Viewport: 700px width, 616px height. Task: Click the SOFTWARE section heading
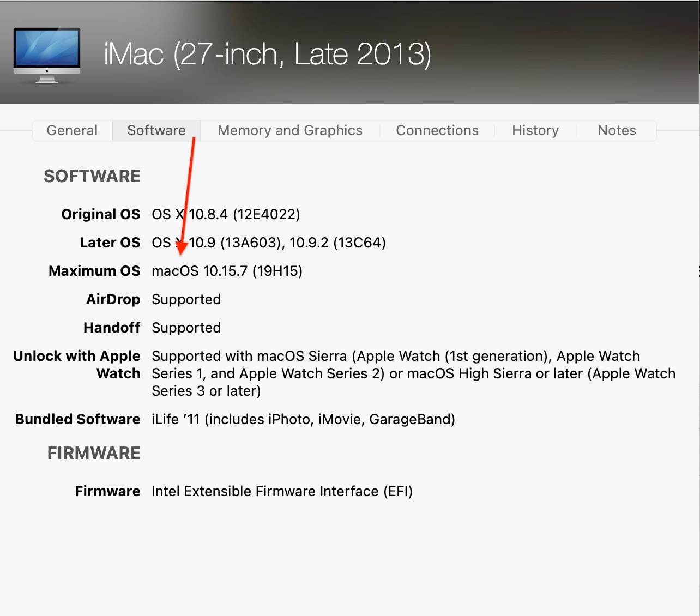click(x=92, y=176)
